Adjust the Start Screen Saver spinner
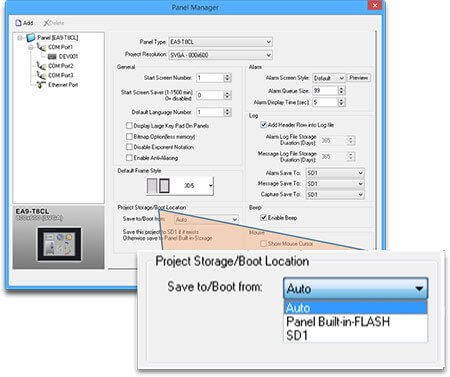 click(x=227, y=95)
